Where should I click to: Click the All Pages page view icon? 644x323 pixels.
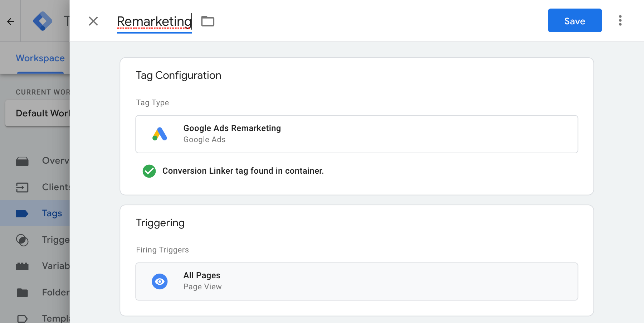(160, 281)
